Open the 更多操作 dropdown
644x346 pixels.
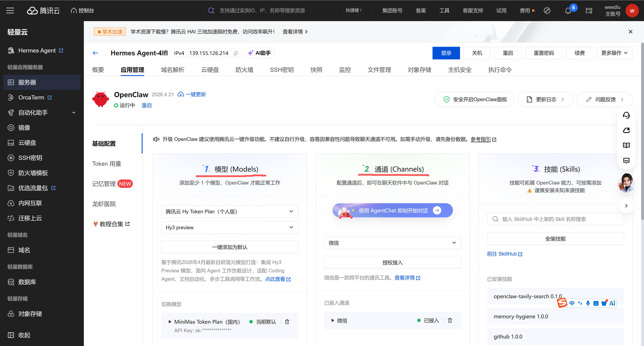click(614, 53)
